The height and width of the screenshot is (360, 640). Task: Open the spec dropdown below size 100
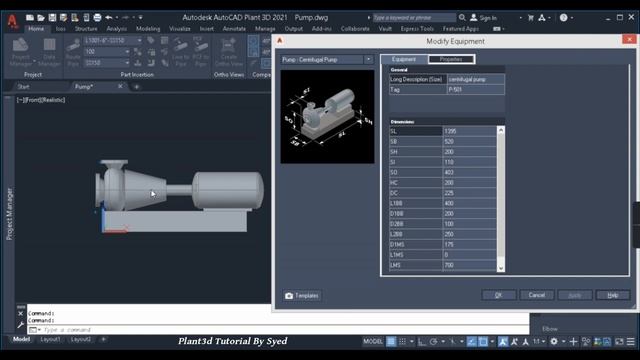(127, 63)
